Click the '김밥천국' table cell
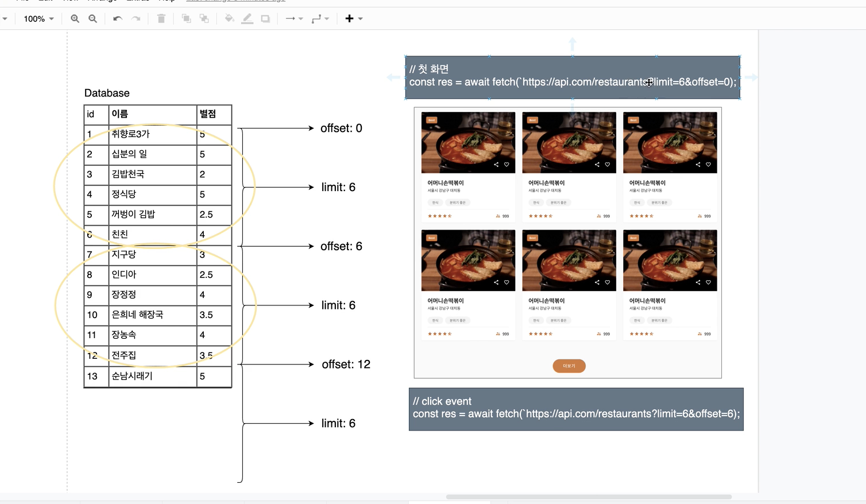Screen dimensions: 866x504 (x=153, y=175)
